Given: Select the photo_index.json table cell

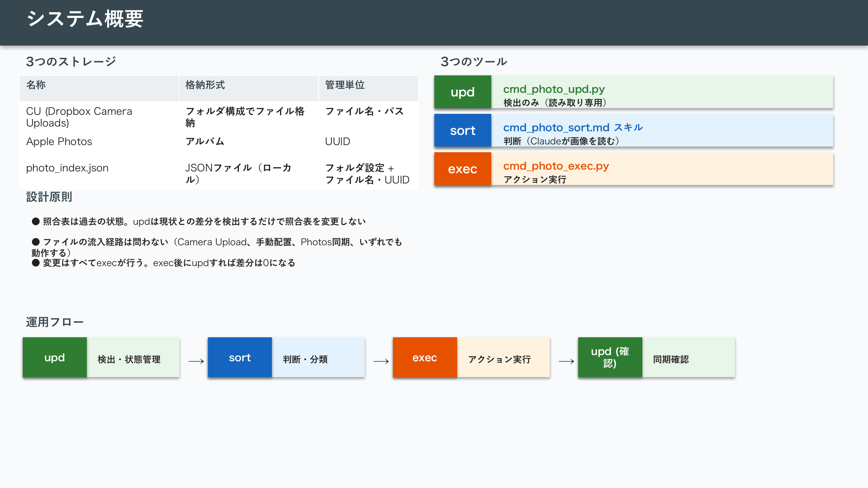Looking at the screenshot, I should [x=67, y=168].
